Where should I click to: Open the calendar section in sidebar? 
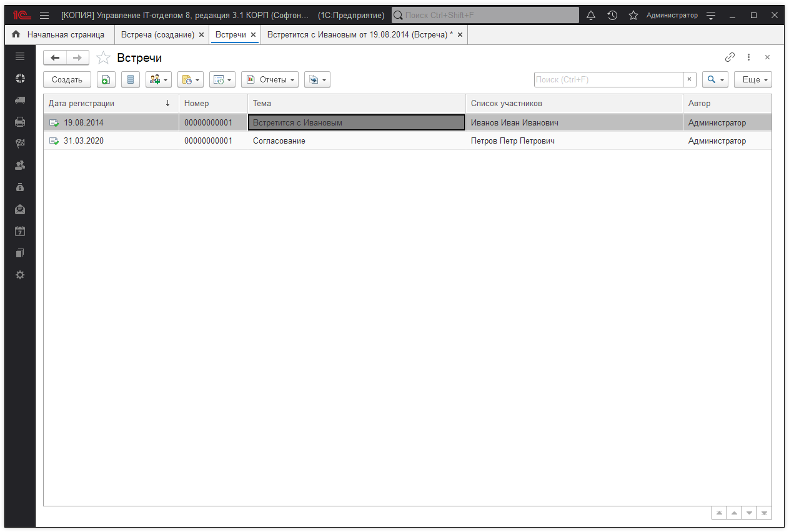[20, 231]
